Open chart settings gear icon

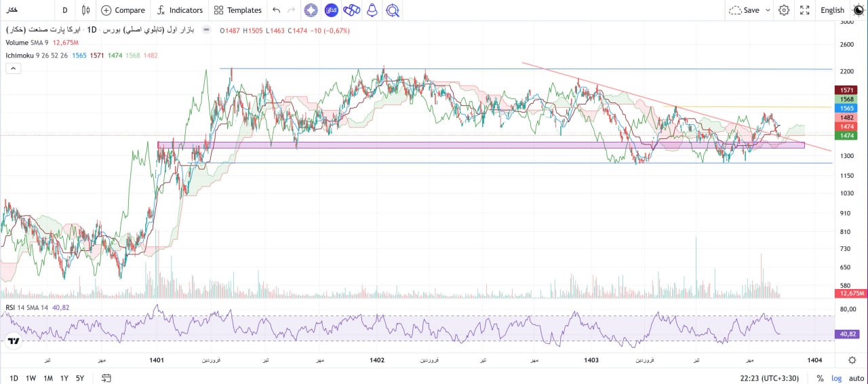click(784, 10)
